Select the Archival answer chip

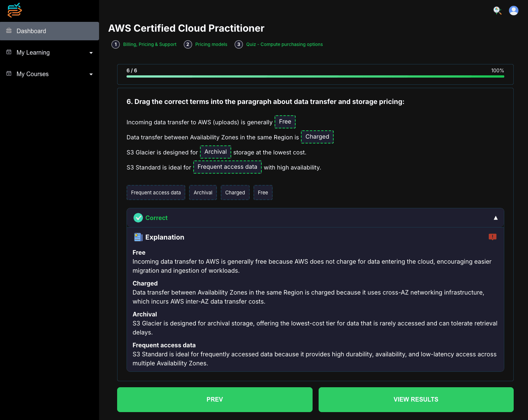coord(203,192)
